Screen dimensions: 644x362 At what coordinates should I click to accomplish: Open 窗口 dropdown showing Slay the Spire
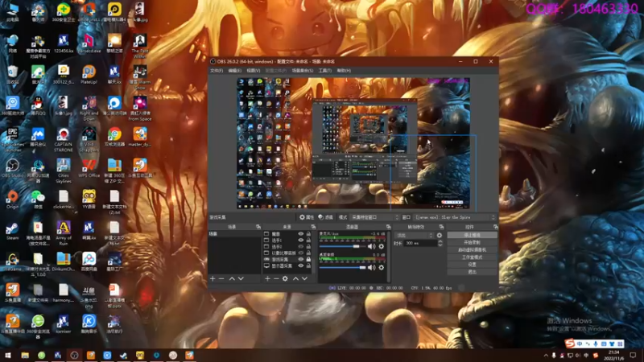pos(455,217)
